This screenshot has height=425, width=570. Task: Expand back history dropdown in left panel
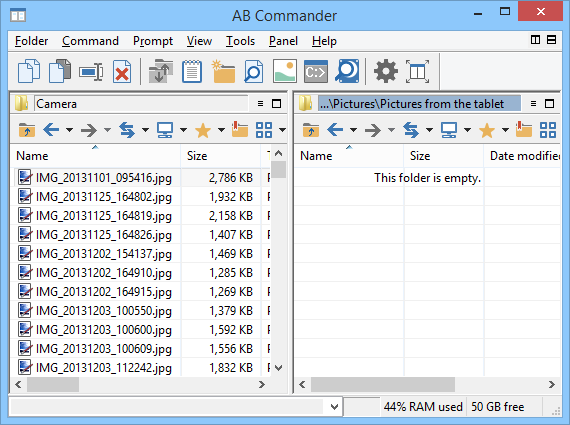pyautogui.click(x=69, y=130)
